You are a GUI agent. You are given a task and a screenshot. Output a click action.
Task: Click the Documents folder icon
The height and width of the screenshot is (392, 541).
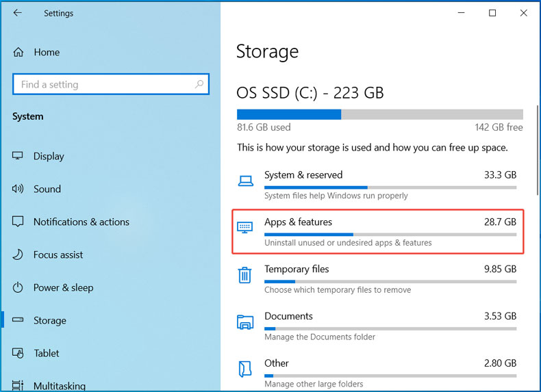coord(245,322)
